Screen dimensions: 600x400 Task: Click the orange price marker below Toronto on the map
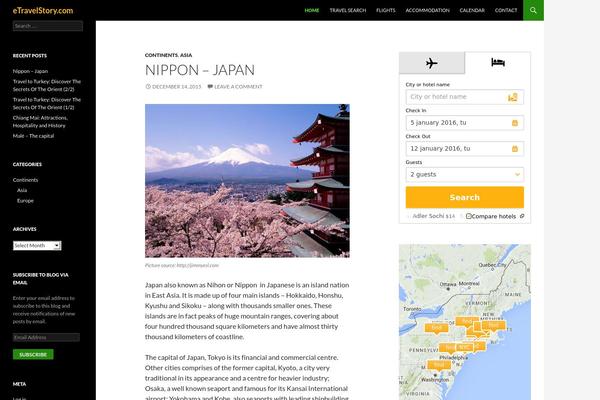(x=436, y=328)
